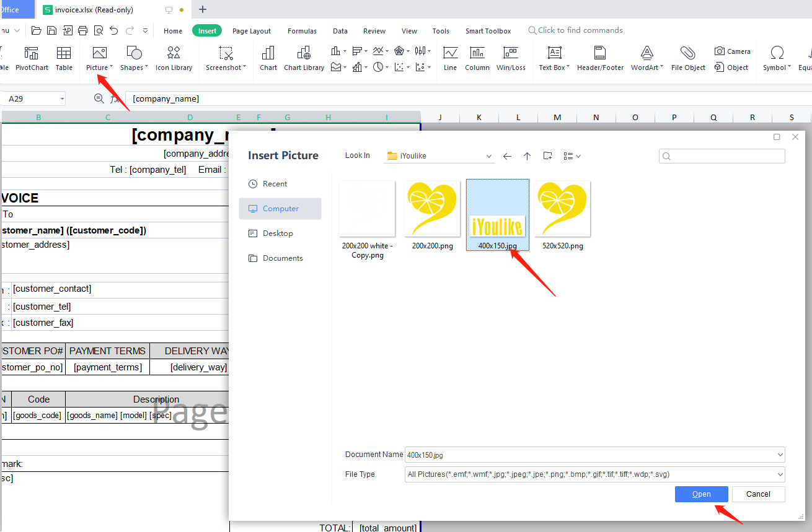Image resolution: width=812 pixels, height=532 pixels.
Task: Switch to the Page Layout tab
Action: coord(252,31)
